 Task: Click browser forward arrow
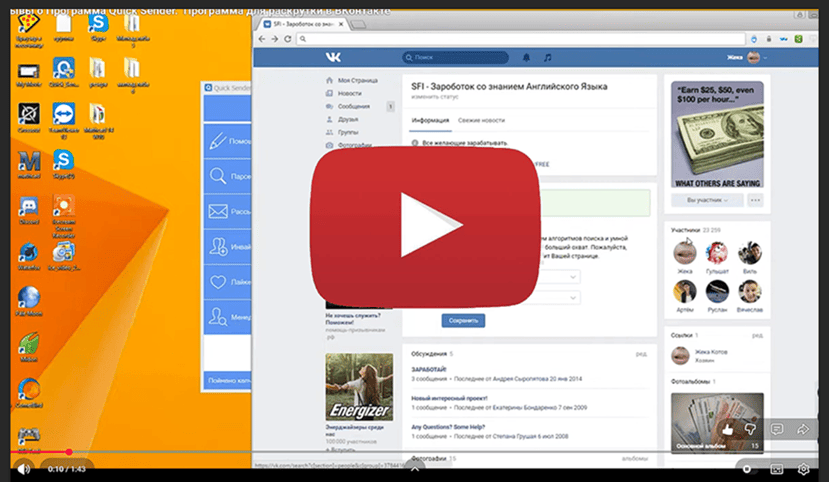274,39
